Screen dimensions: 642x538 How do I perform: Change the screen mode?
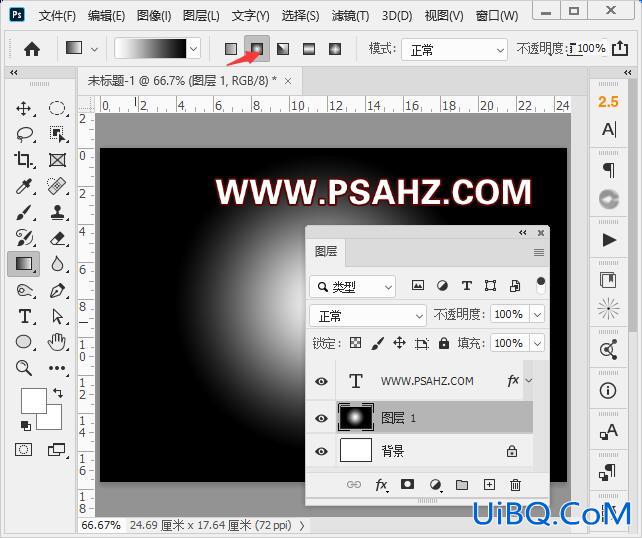pos(57,450)
